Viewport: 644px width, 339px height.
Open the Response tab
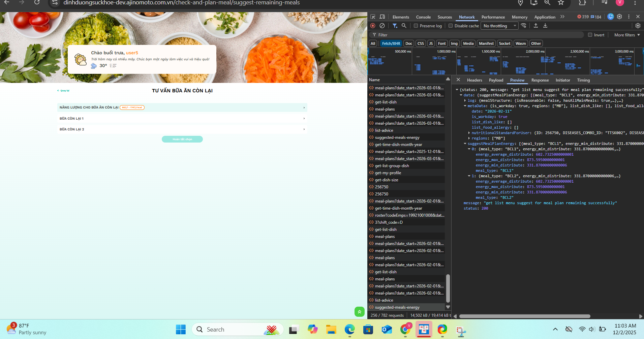pos(540,80)
